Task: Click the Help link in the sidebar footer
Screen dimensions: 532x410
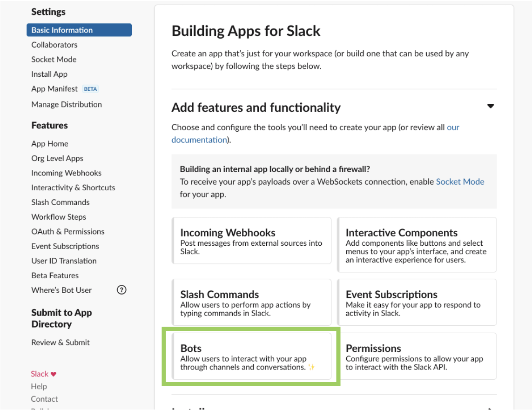Action: click(x=39, y=386)
